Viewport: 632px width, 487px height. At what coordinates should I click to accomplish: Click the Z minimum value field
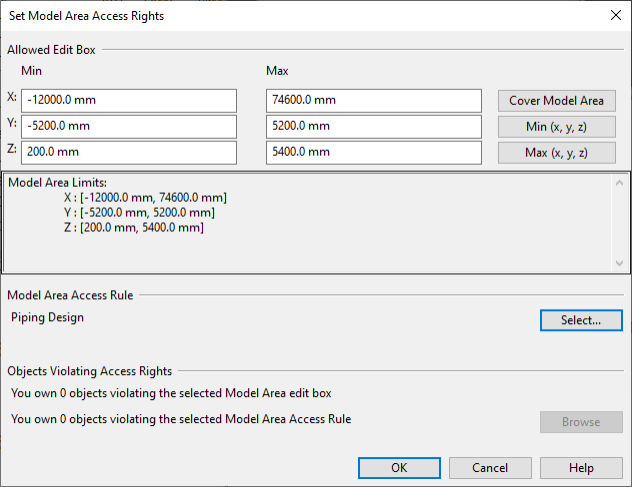128,152
